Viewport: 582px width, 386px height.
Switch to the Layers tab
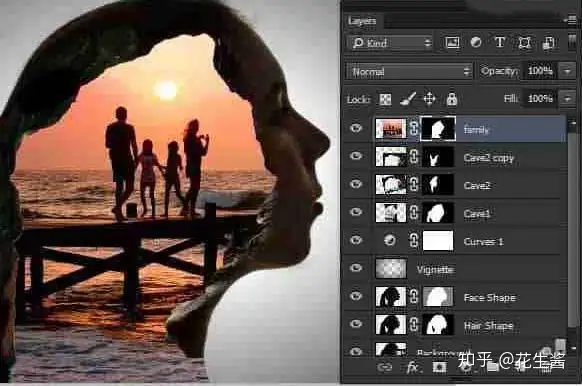coord(362,21)
